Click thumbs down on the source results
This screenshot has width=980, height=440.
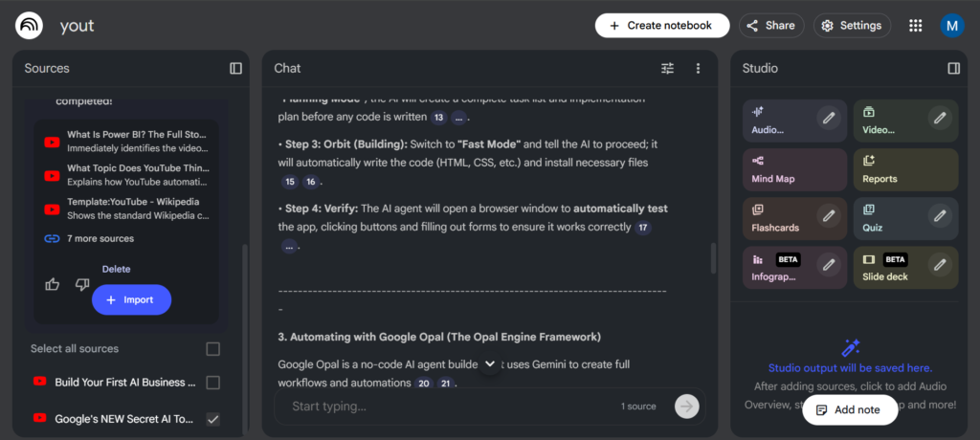[x=81, y=284]
